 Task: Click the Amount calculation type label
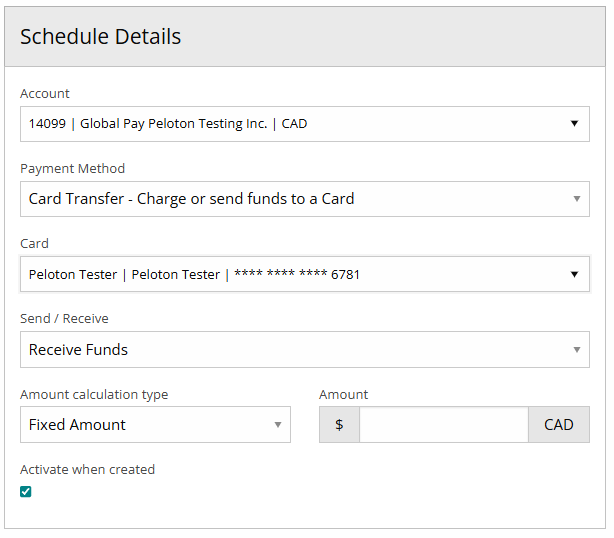pyautogui.click(x=94, y=394)
